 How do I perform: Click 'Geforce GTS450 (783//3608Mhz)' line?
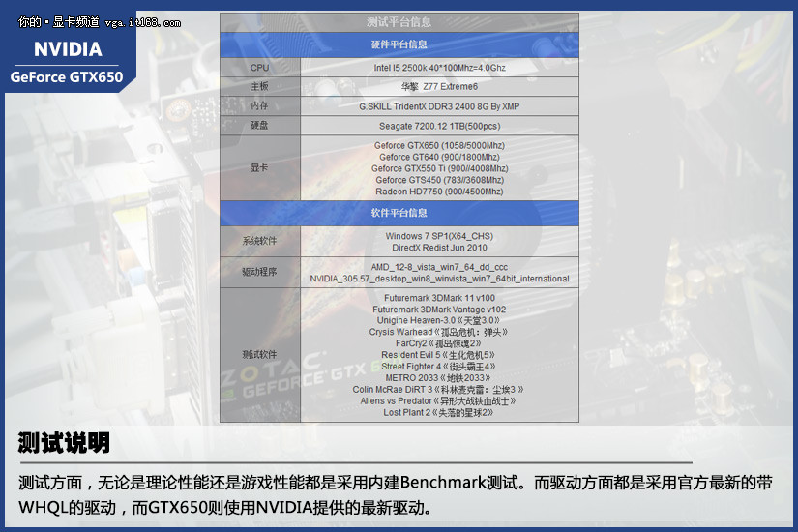point(440,180)
